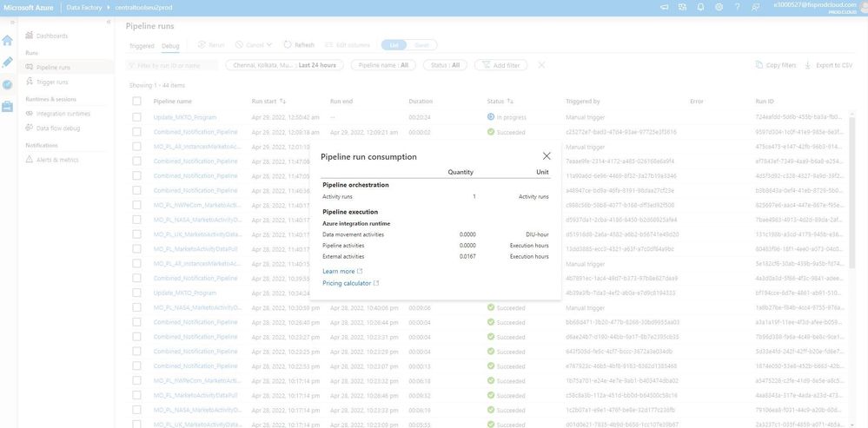Click the Error column header
This screenshot has width=868, height=428.
point(696,102)
